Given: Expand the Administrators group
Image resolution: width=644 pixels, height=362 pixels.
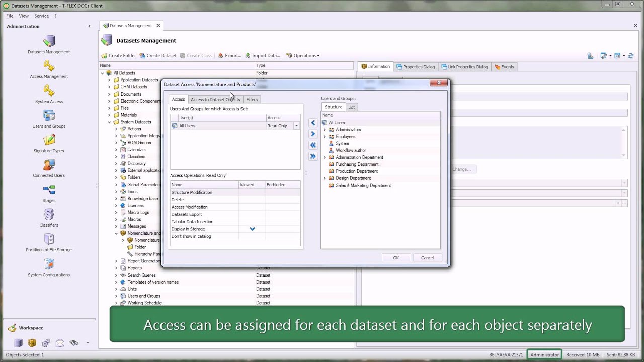Looking at the screenshot, I should tap(325, 130).
